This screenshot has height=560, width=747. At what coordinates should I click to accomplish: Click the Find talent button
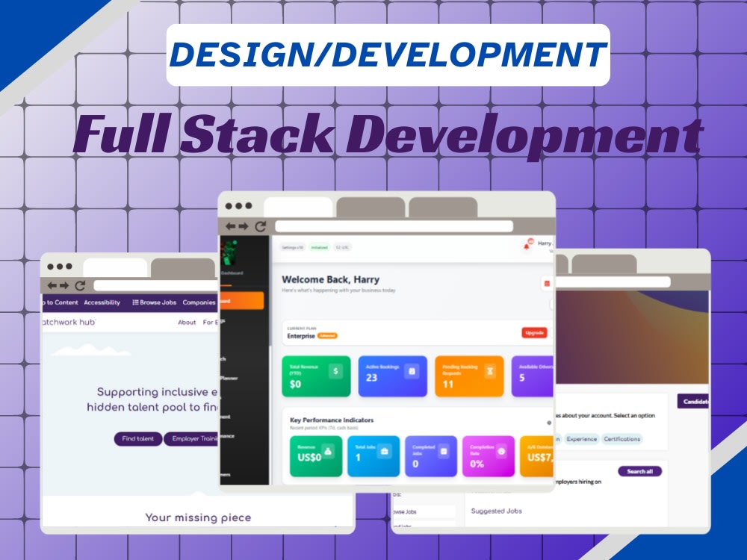coord(137,438)
